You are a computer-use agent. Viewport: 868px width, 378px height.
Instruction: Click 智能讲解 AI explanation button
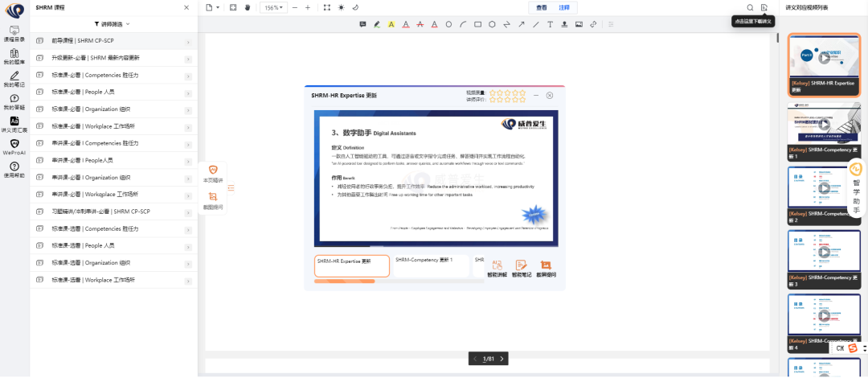click(497, 269)
